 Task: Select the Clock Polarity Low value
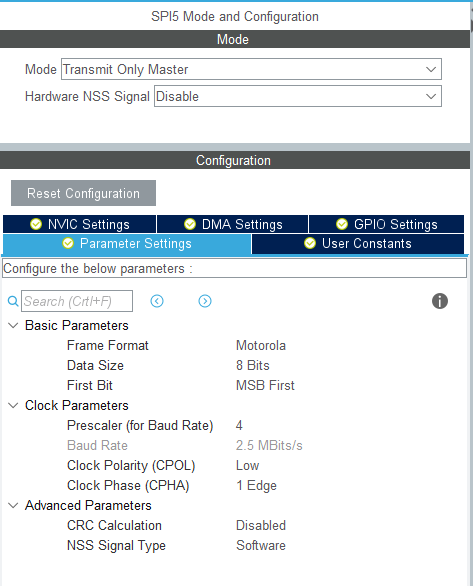(x=247, y=466)
